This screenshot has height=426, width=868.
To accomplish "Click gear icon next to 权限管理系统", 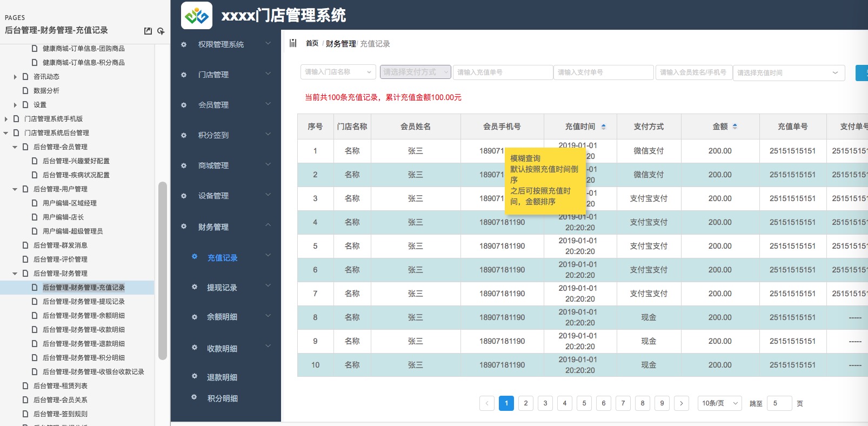I will coord(184,44).
